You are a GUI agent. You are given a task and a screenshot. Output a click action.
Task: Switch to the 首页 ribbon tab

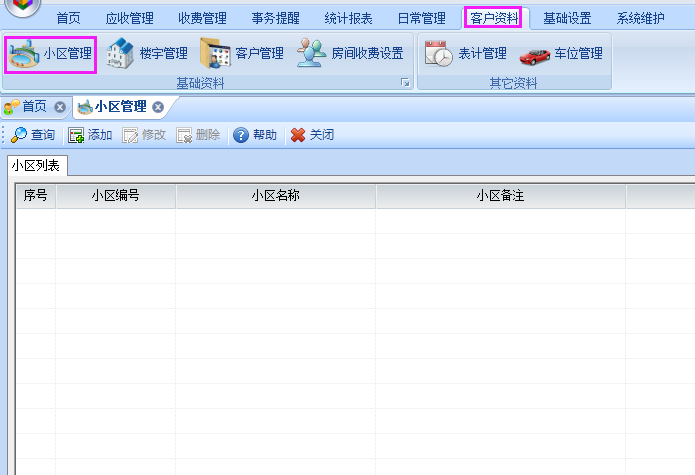69,18
